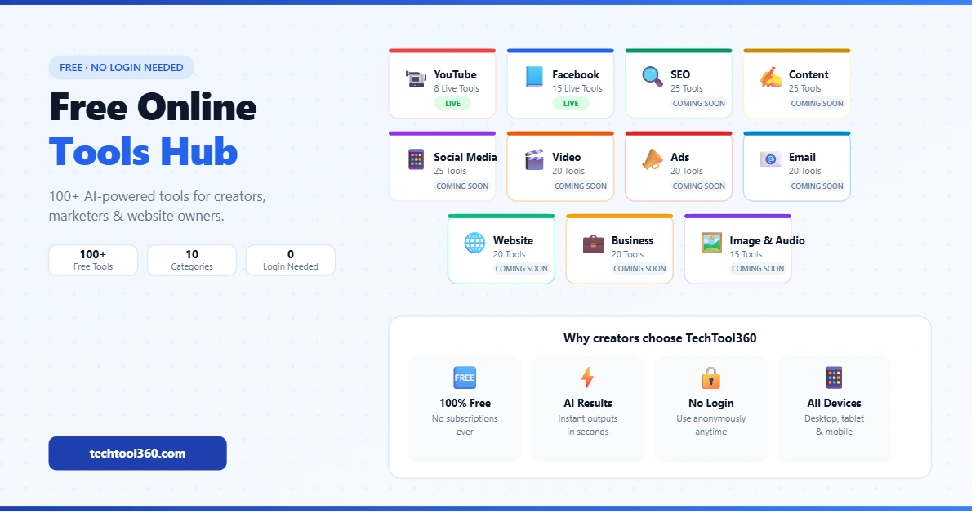The image size is (980, 519).
Task: Click the blue 'Tools Hub' headline
Action: click(143, 151)
